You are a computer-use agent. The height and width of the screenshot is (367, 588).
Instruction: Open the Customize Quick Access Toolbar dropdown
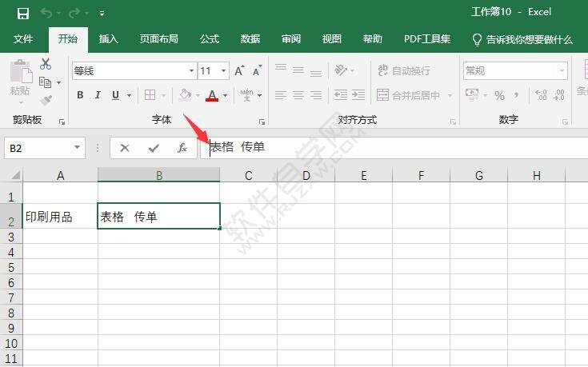point(102,14)
